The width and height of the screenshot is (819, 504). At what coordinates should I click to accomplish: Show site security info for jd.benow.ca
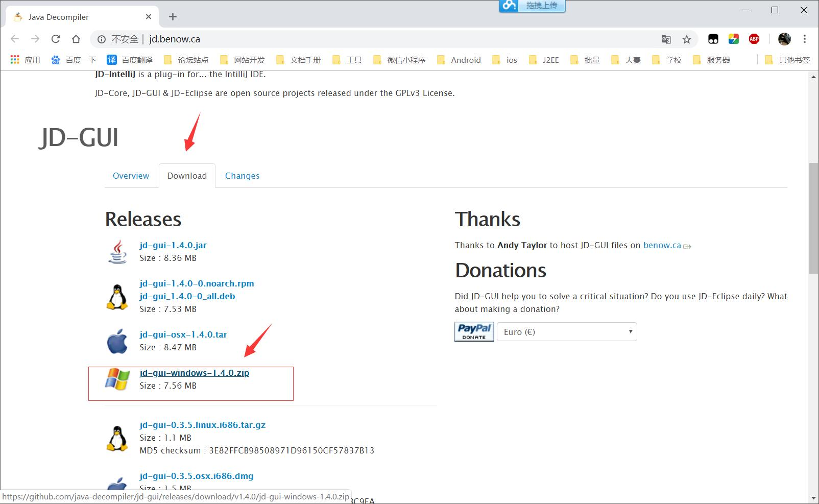102,39
